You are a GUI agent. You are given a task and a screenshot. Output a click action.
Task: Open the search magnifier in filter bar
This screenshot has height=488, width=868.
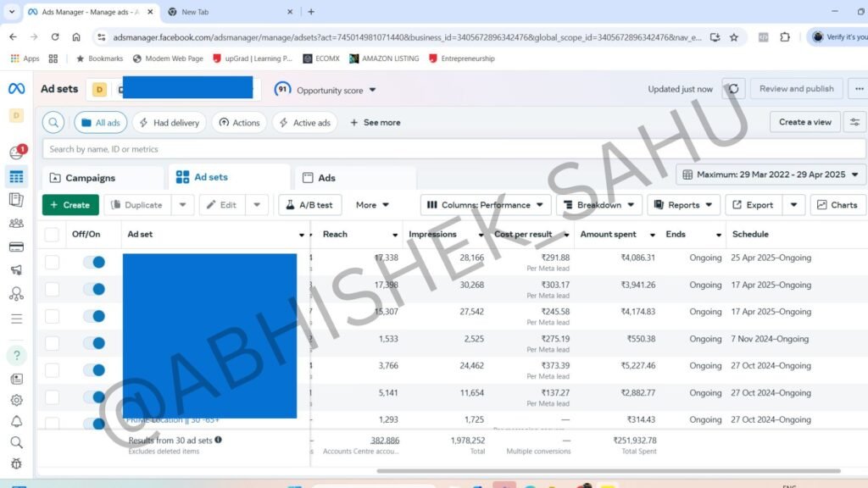[x=53, y=123]
